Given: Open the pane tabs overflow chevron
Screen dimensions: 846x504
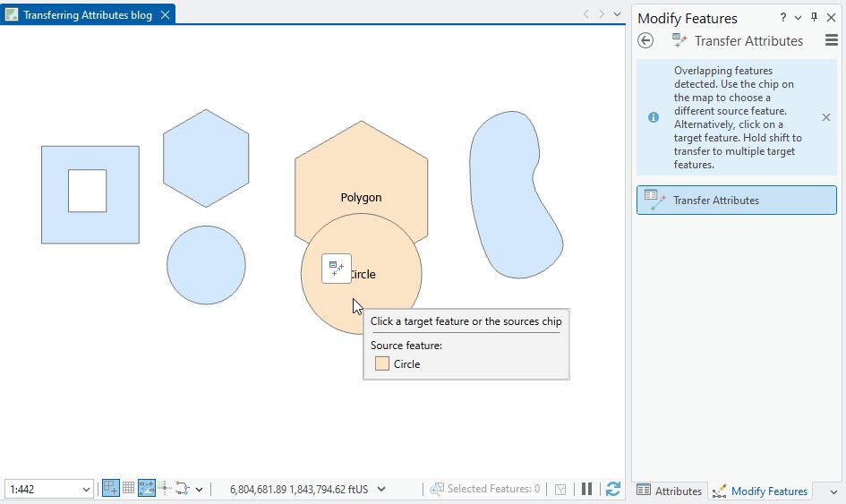Looking at the screenshot, I should (833, 491).
